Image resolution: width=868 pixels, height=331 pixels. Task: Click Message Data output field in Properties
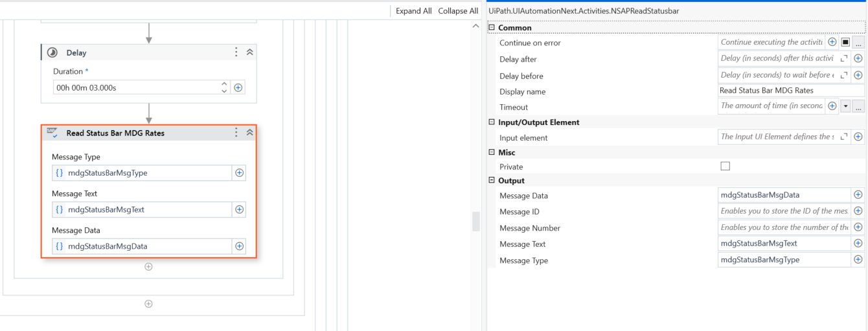pos(784,195)
